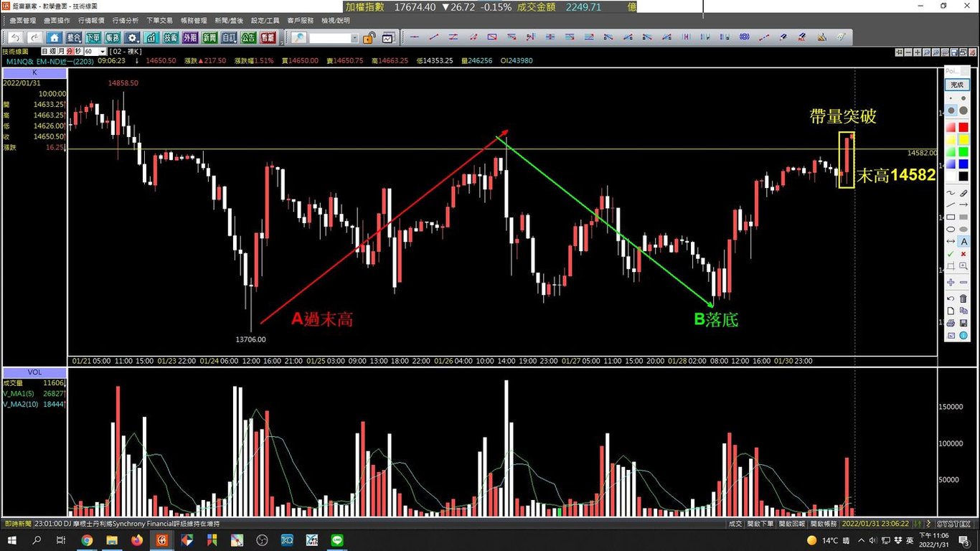Switch chart period to 秒 (second)
The width and height of the screenshot is (980, 551).
click(x=77, y=52)
